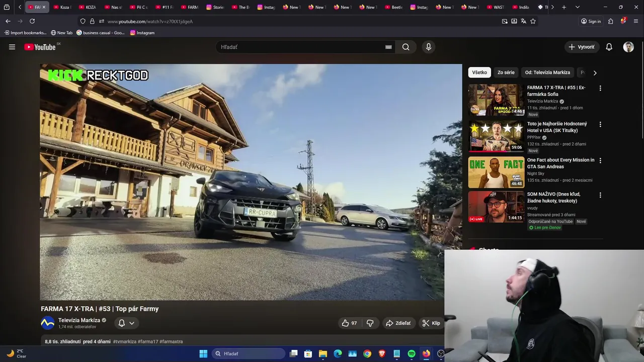Image resolution: width=644 pixels, height=362 pixels.
Task: Open a new browser tab
Action: pos(564,7)
